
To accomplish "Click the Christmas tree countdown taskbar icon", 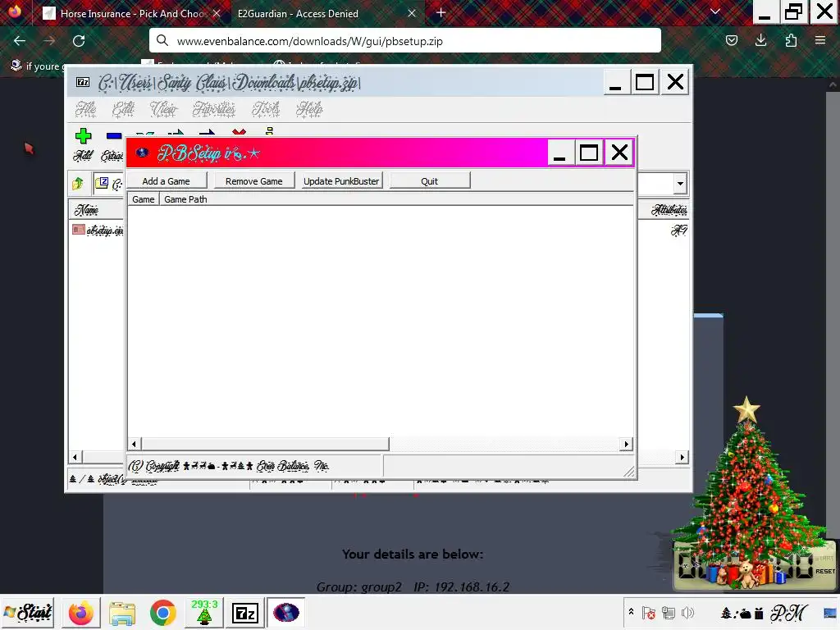I will [x=204, y=613].
